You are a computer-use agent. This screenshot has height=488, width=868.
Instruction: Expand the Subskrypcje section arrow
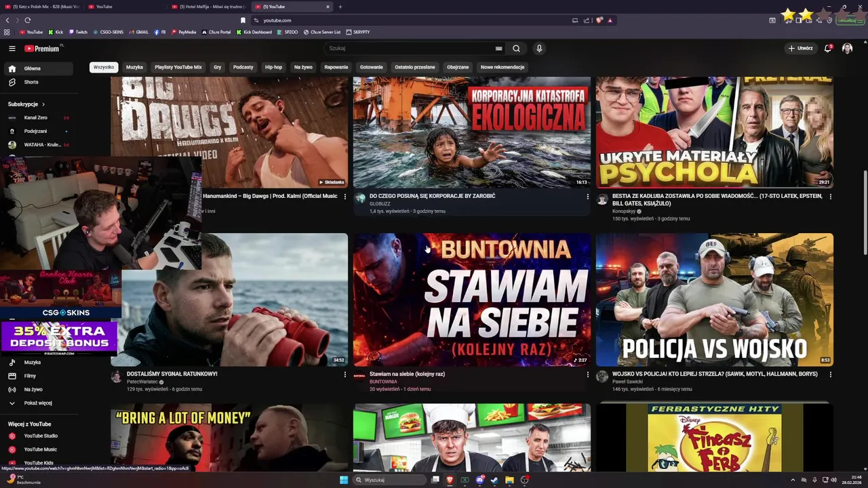(x=43, y=104)
